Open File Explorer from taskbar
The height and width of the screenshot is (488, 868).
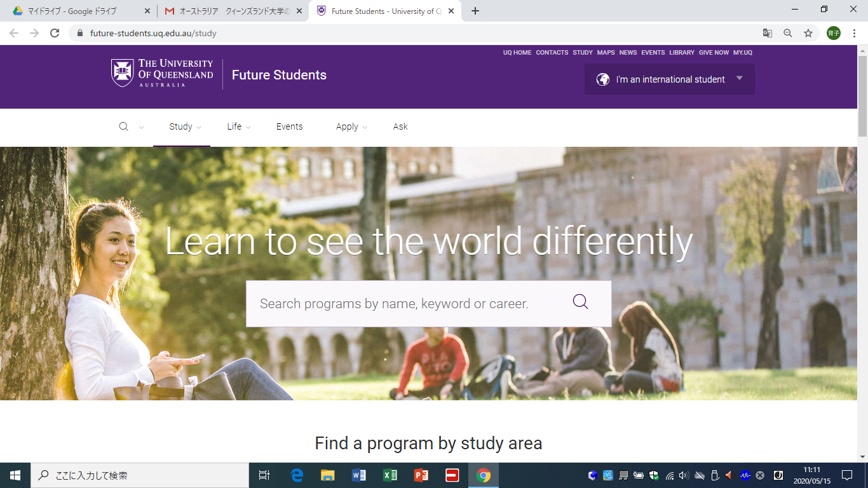point(327,475)
